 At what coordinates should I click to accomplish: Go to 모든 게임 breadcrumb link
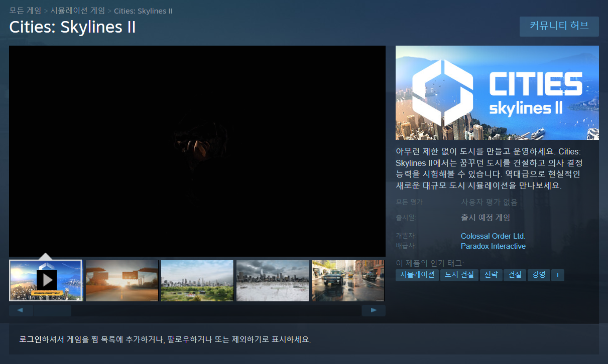coord(25,11)
